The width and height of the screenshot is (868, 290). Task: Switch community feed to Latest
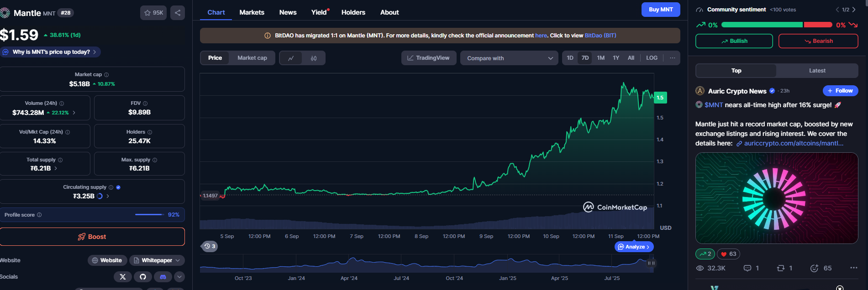[x=817, y=71]
